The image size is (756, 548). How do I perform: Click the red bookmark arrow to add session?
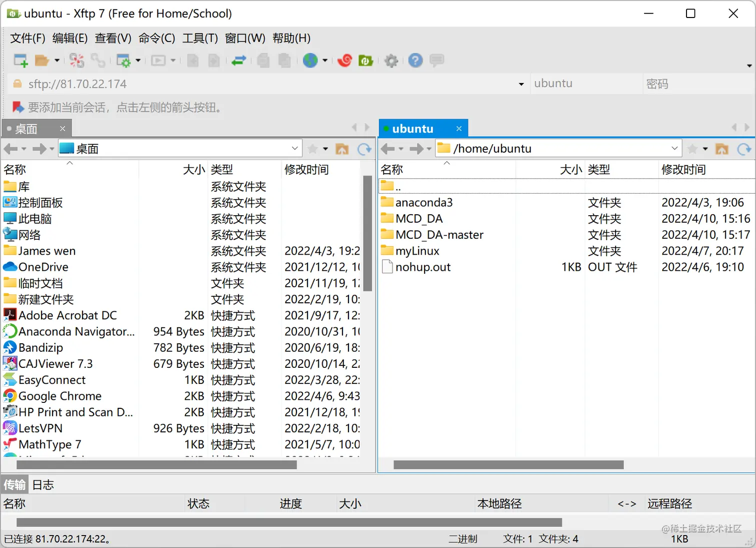[x=18, y=107]
